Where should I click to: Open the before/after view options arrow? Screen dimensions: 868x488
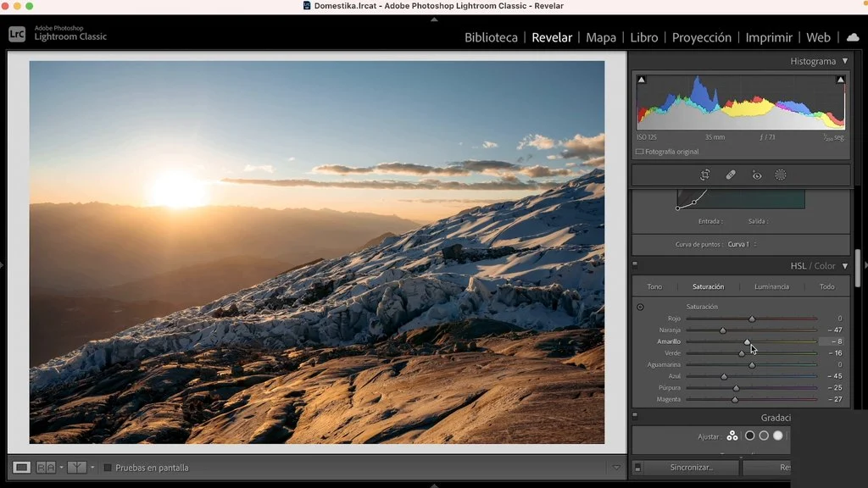pyautogui.click(x=92, y=468)
